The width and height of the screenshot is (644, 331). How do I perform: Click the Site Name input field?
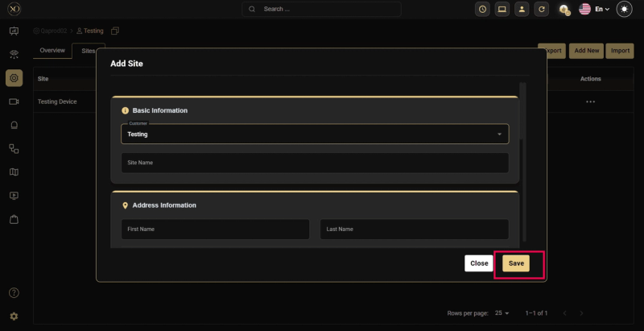315,163
